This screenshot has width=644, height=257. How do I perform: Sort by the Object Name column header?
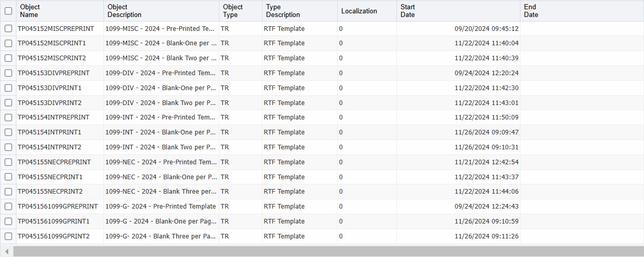click(x=60, y=11)
